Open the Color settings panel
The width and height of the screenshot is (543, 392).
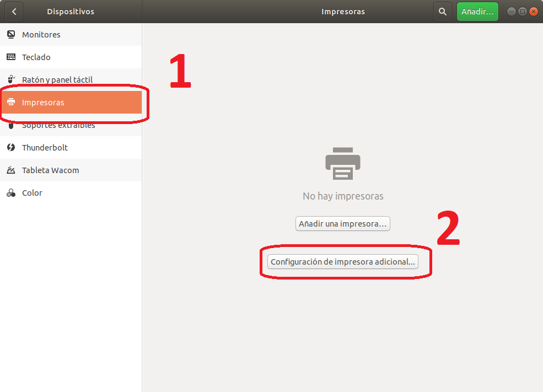(71, 192)
